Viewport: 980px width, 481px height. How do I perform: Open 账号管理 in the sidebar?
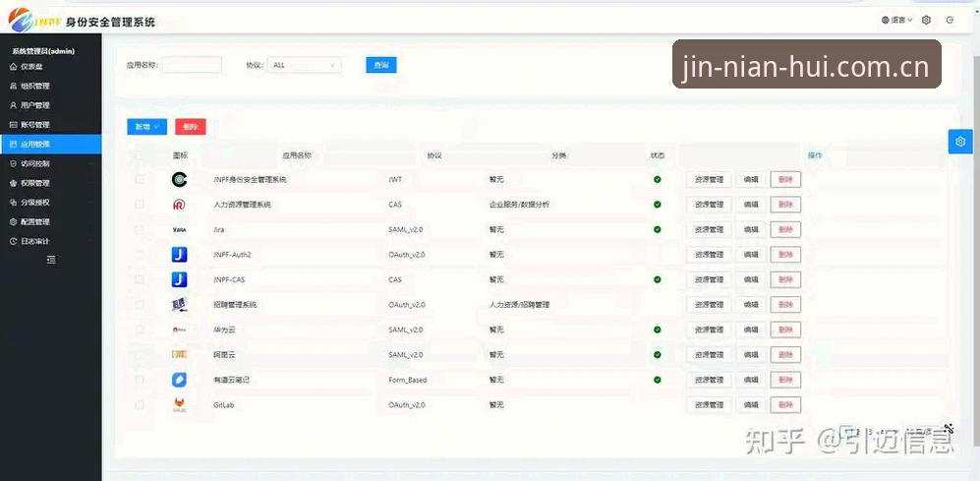[51, 125]
